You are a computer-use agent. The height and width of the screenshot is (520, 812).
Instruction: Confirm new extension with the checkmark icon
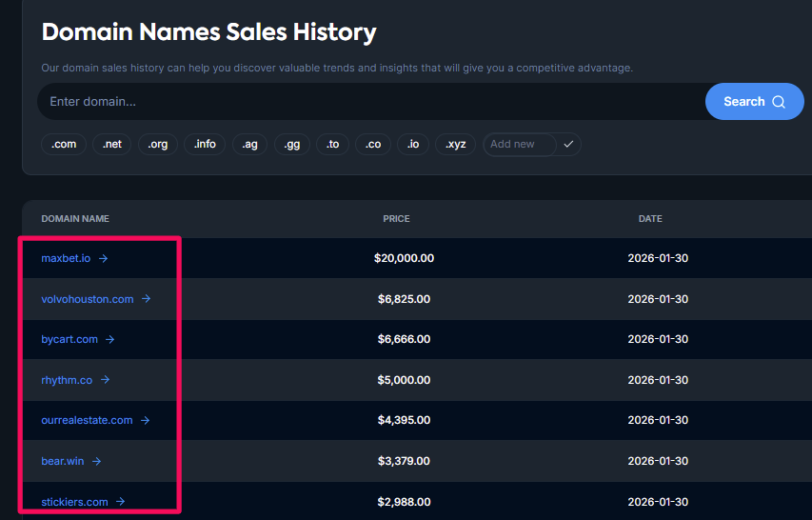(568, 144)
